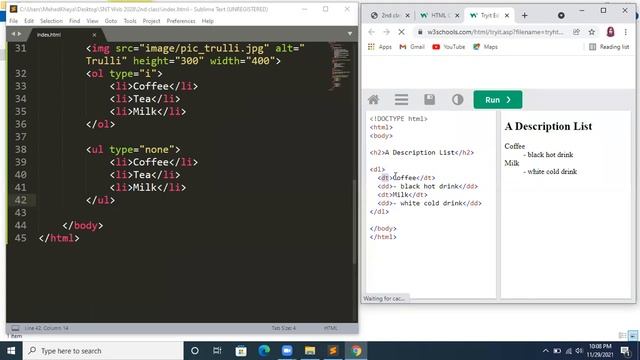640x360 pixels.
Task: Click the Chrome address bar URL
Action: [495, 32]
